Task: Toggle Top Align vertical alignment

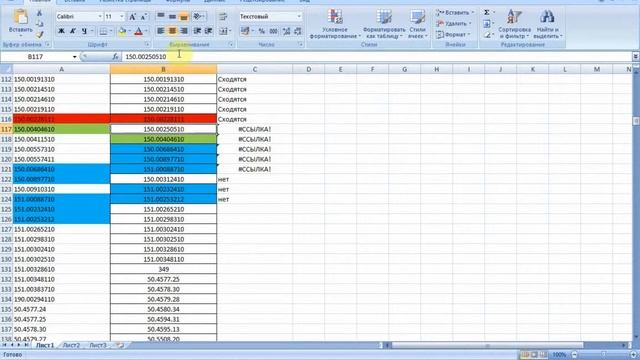Action: [x=161, y=16]
